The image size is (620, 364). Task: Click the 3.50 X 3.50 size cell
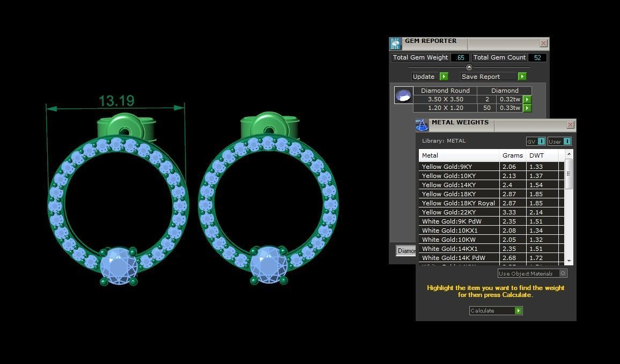tap(445, 100)
